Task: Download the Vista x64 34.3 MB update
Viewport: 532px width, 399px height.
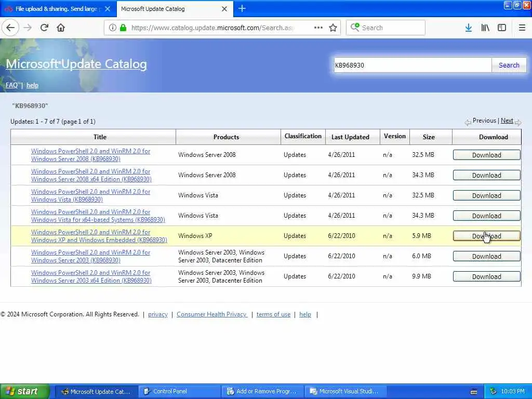Action: [486, 216]
